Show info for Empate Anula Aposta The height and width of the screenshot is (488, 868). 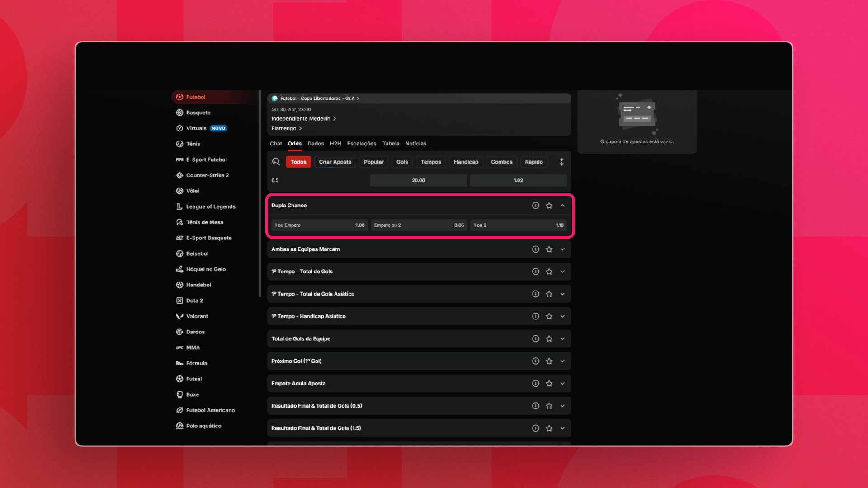(x=536, y=384)
